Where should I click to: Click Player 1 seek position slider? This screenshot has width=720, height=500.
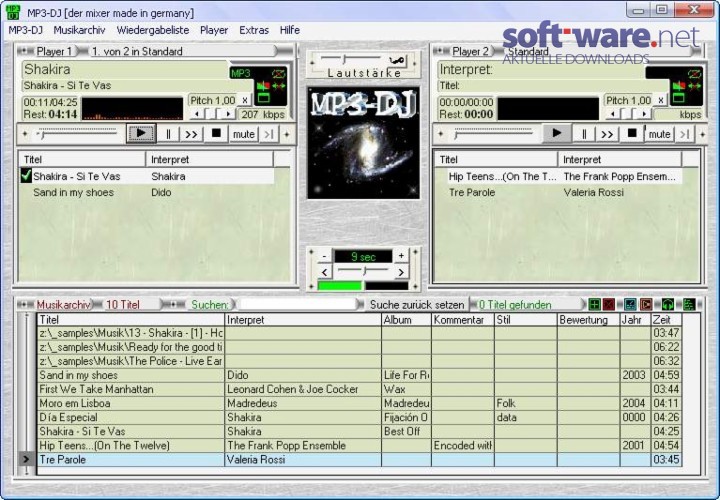pos(78,134)
